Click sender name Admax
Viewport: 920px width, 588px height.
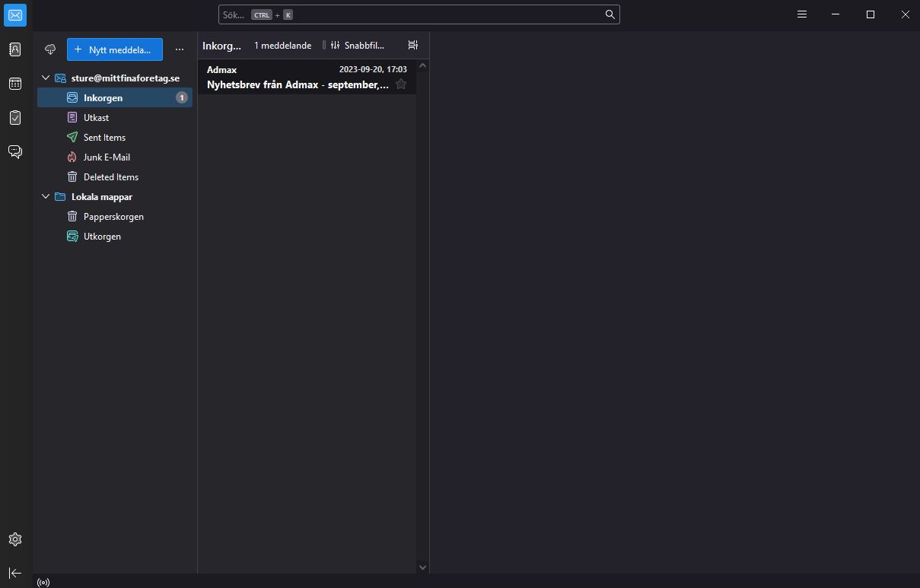pos(221,70)
